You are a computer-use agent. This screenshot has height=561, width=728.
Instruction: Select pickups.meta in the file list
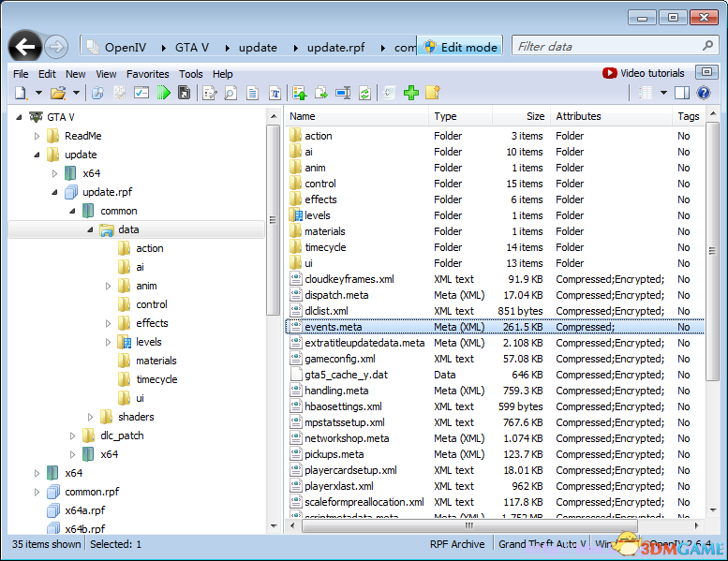coord(495,454)
